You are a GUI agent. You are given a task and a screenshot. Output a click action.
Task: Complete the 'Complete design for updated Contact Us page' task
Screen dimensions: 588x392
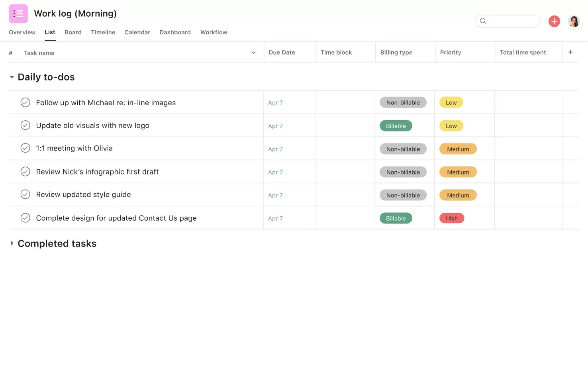click(x=25, y=218)
